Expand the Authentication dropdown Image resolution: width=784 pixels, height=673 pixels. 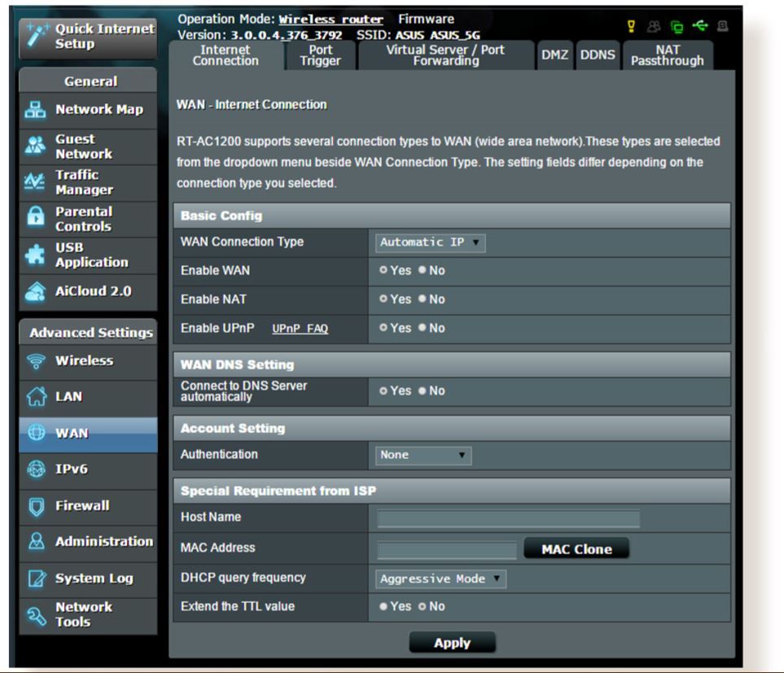(423, 455)
